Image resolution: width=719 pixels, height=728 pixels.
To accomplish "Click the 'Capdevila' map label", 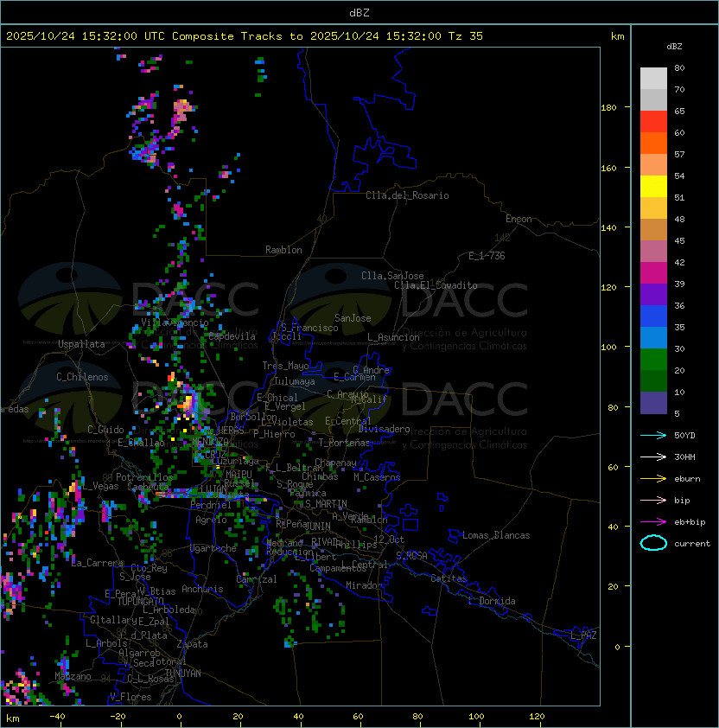I will coord(232,336).
